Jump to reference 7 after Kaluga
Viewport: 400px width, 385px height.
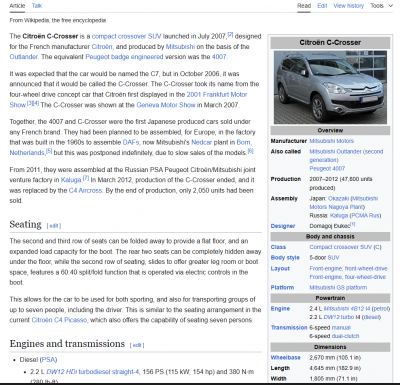85,179
